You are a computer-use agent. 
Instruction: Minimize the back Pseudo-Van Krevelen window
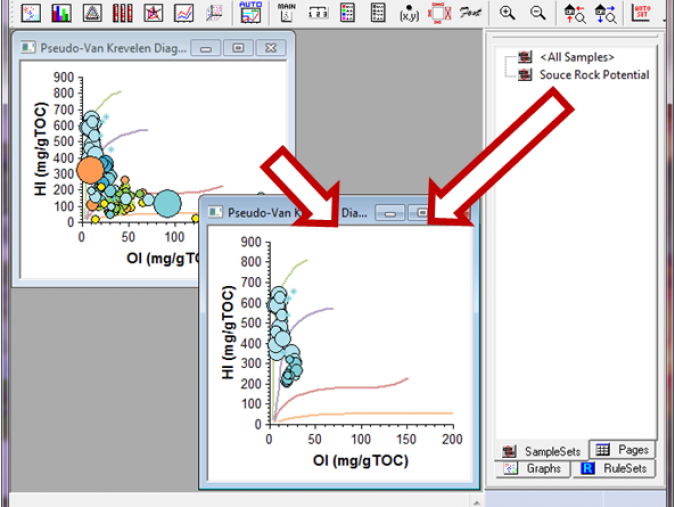pos(206,48)
